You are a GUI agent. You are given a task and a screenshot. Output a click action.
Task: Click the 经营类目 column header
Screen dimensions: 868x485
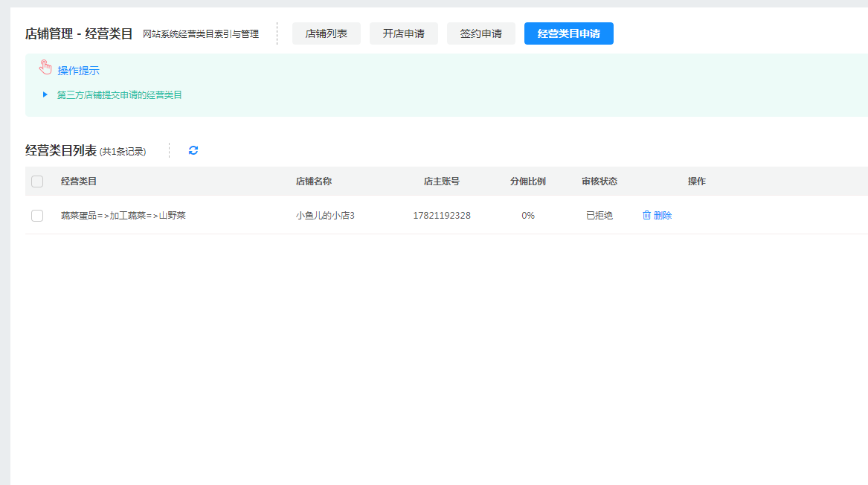(x=79, y=182)
